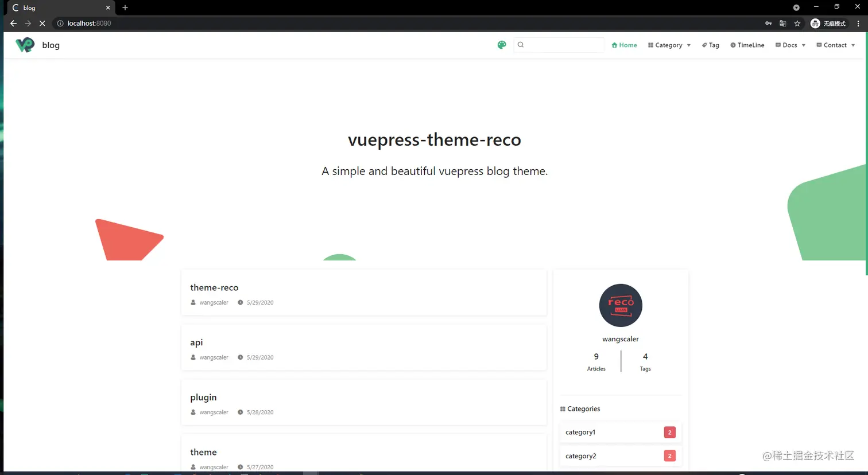Click author icon on theme-reco post
This screenshot has width=868, height=475.
coord(193,302)
